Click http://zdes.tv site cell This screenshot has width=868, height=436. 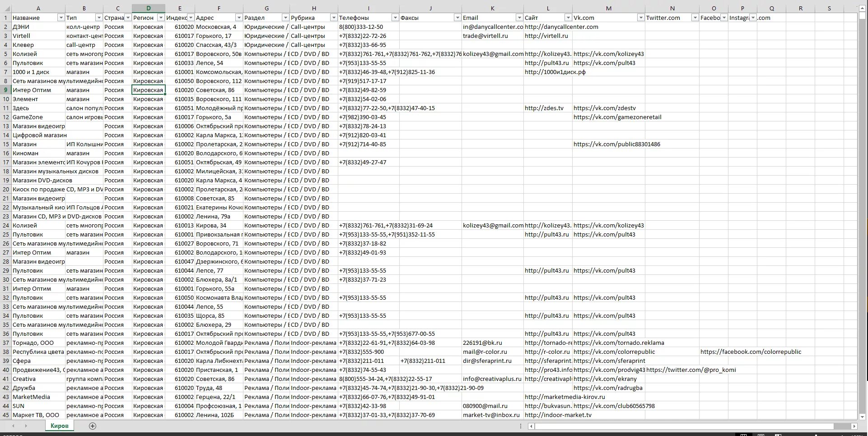548,108
